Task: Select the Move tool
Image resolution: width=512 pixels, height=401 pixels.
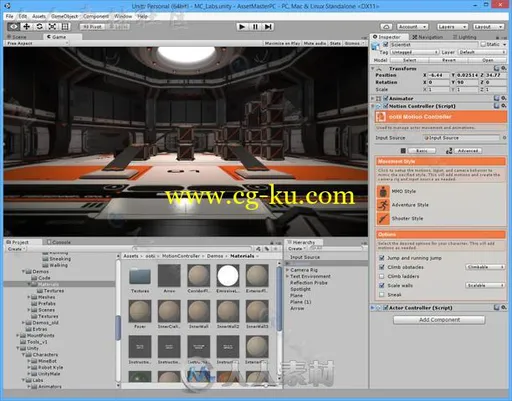Action: [27, 27]
